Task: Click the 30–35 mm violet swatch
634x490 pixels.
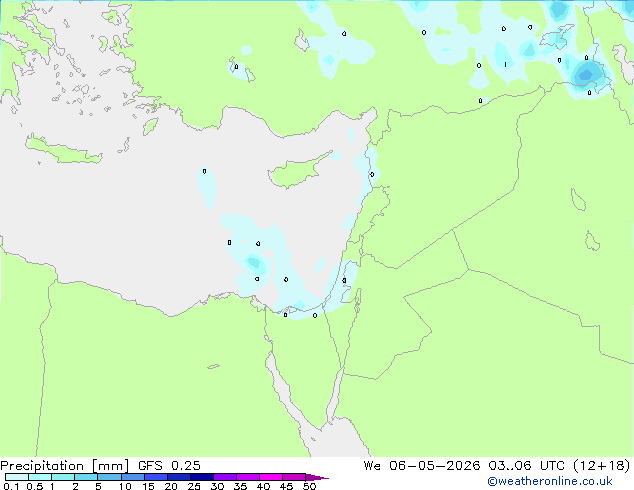Action: 224,477
